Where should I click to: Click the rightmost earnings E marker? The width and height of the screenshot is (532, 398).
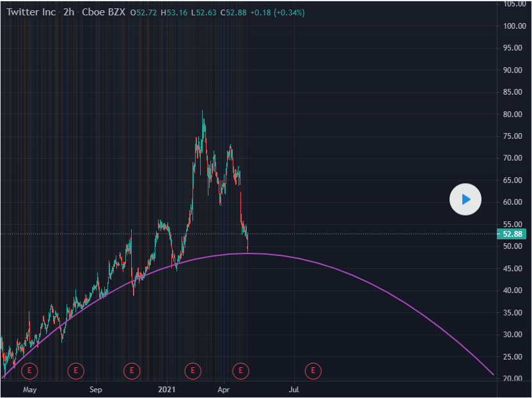pyautogui.click(x=313, y=370)
